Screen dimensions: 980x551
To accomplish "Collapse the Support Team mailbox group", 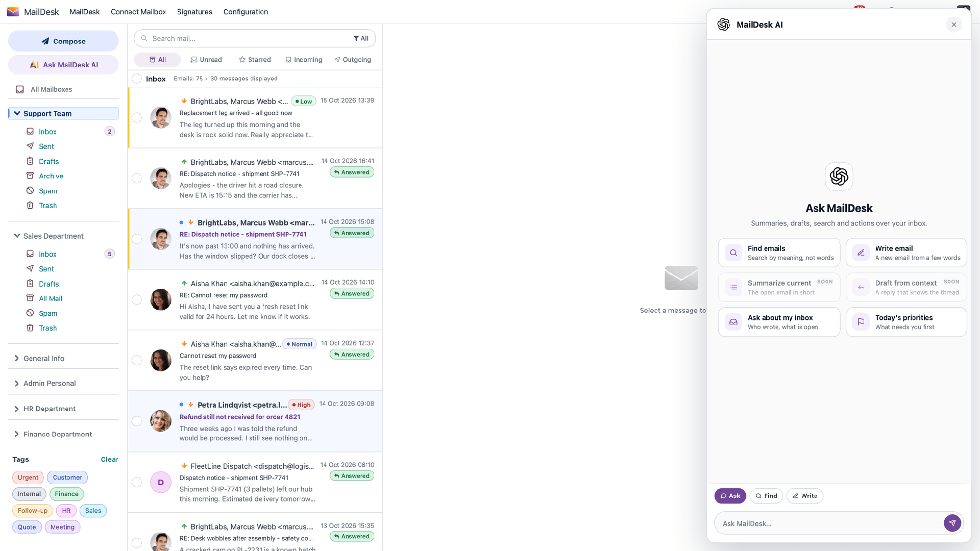I will point(17,113).
